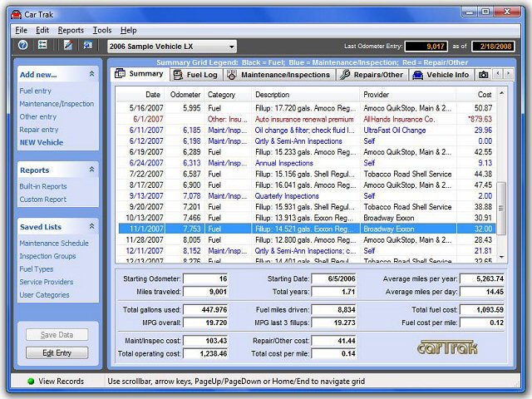Click the toolbar icon left of vehicle dropdown
532x399 pixels.
coord(88,45)
